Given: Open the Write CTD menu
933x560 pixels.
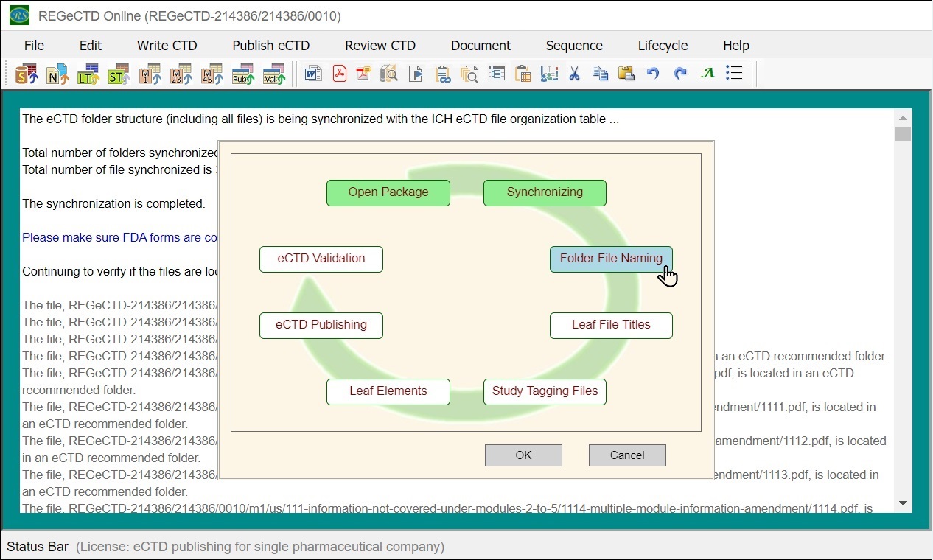Looking at the screenshot, I should pyautogui.click(x=167, y=46).
